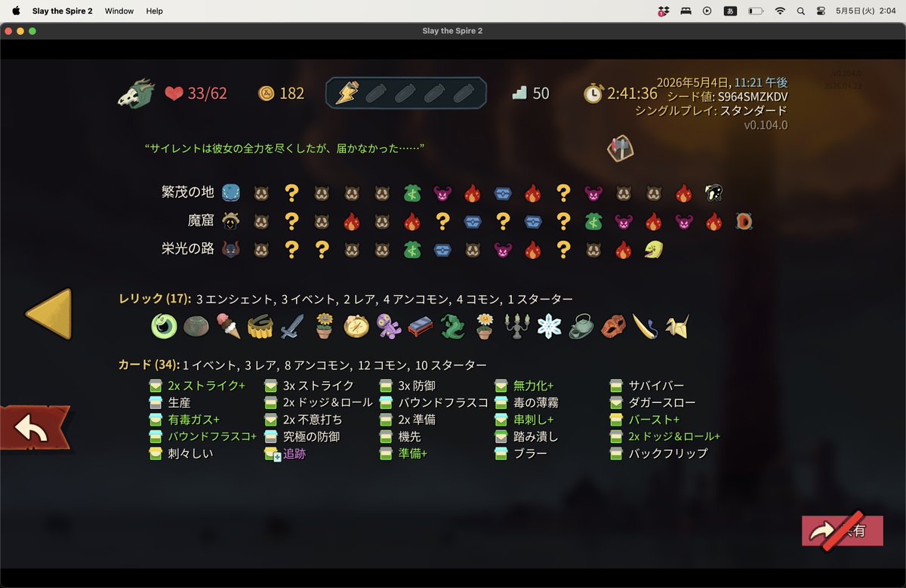The width and height of the screenshot is (906, 588).
Task: Select the 究極の防御 card entry
Action: coord(302,436)
